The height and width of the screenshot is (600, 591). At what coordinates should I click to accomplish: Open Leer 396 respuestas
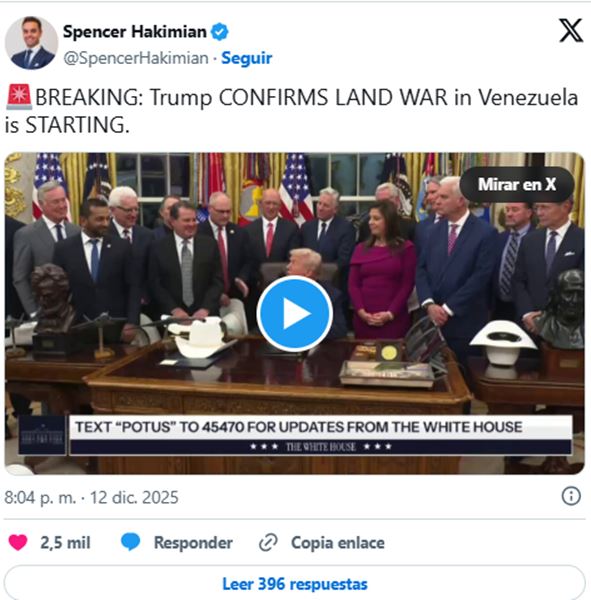click(x=295, y=584)
